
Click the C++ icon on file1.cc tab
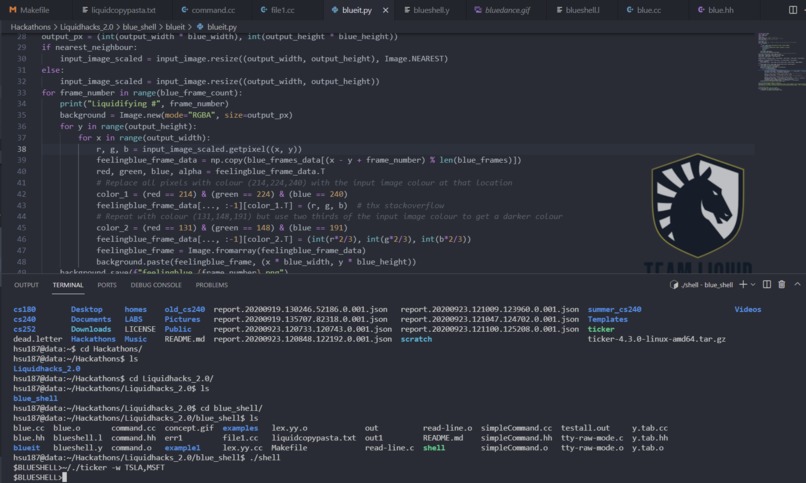pos(264,10)
